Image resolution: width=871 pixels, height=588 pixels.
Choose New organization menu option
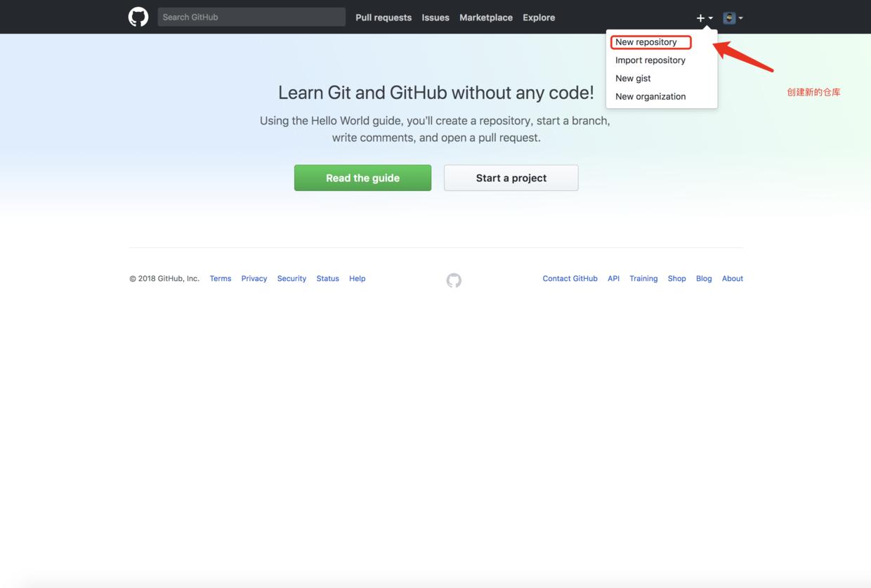[x=650, y=97]
